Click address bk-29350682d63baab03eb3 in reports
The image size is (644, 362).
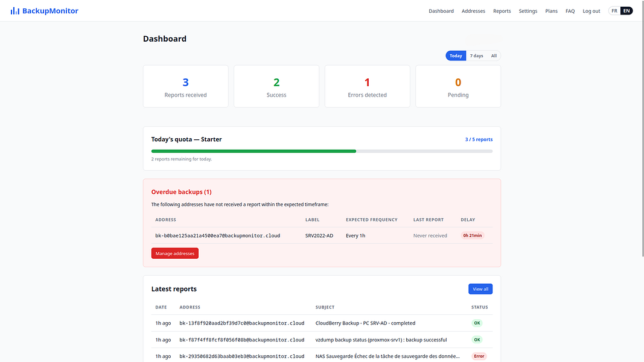[242, 356]
